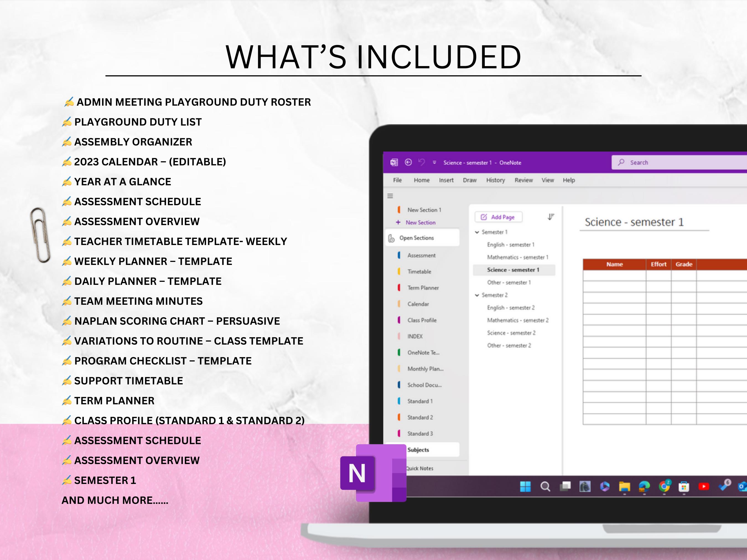Image resolution: width=747 pixels, height=560 pixels.
Task: Click the Undo icon in the title bar
Action: (421, 163)
